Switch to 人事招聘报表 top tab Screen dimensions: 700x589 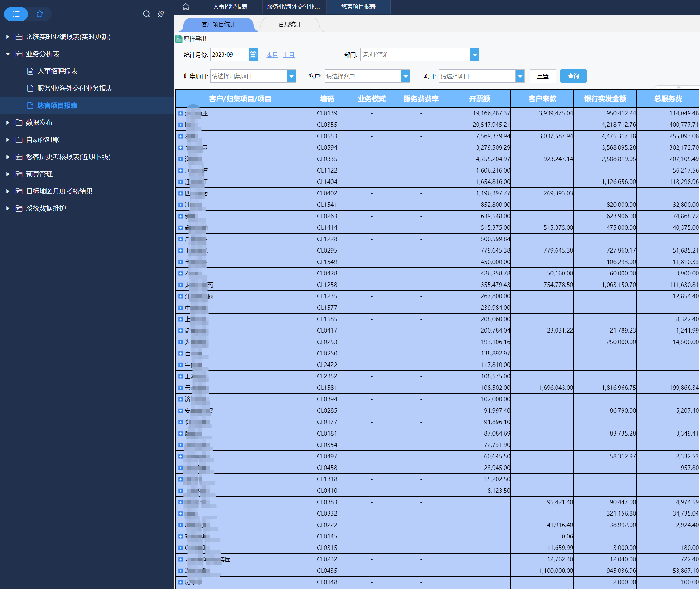point(230,7)
